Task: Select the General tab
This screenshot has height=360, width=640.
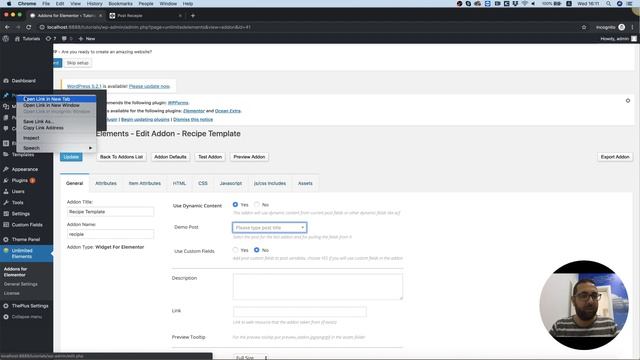Action: pos(74,183)
